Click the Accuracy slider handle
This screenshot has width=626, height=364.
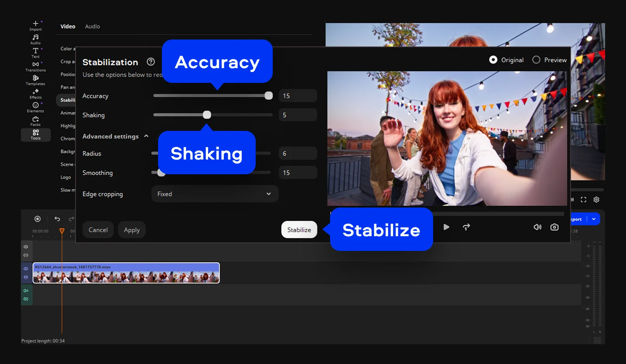click(268, 96)
